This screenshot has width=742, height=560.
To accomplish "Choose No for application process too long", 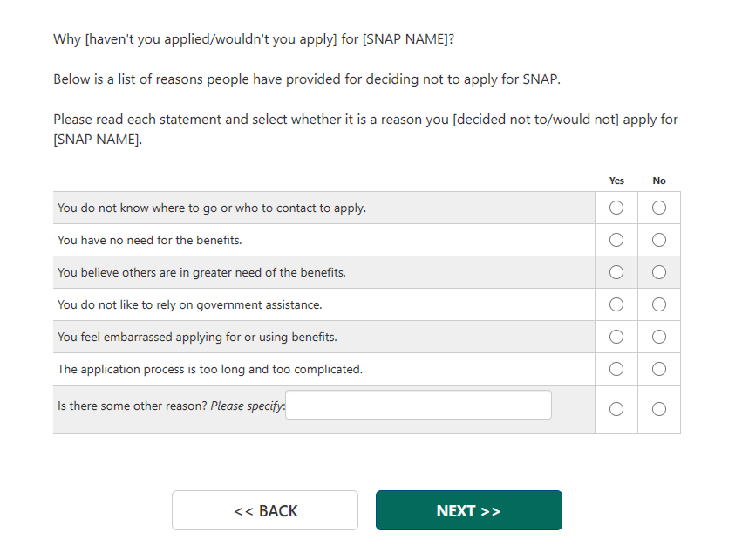I will 659,369.
